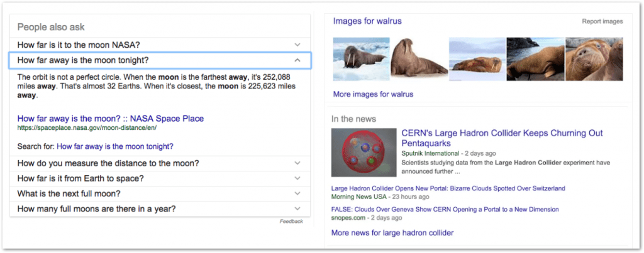Open fifth walrus close-up face image
This screenshot has width=644, height=253.
pyautogui.click(x=594, y=59)
